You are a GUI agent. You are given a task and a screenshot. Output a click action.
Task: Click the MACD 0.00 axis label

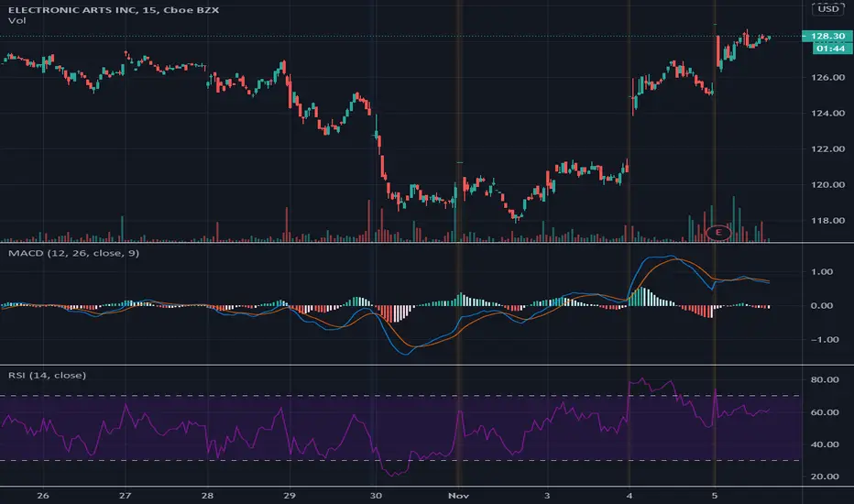822,306
